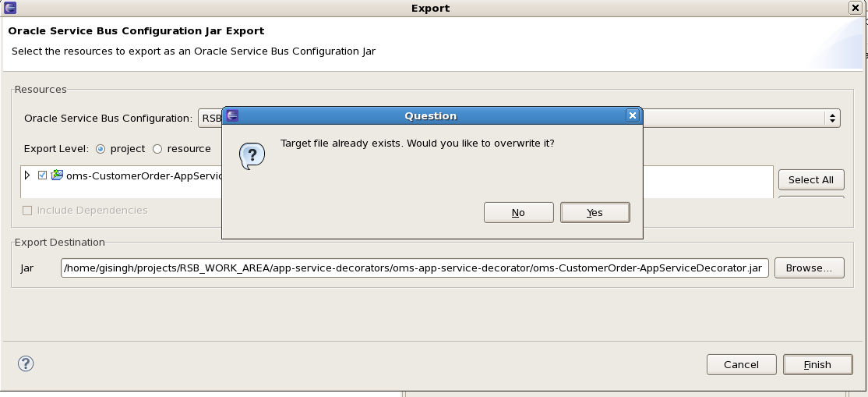Click the 'Export Destination' group label
Viewport: 868px width, 397px height.
click(60, 243)
